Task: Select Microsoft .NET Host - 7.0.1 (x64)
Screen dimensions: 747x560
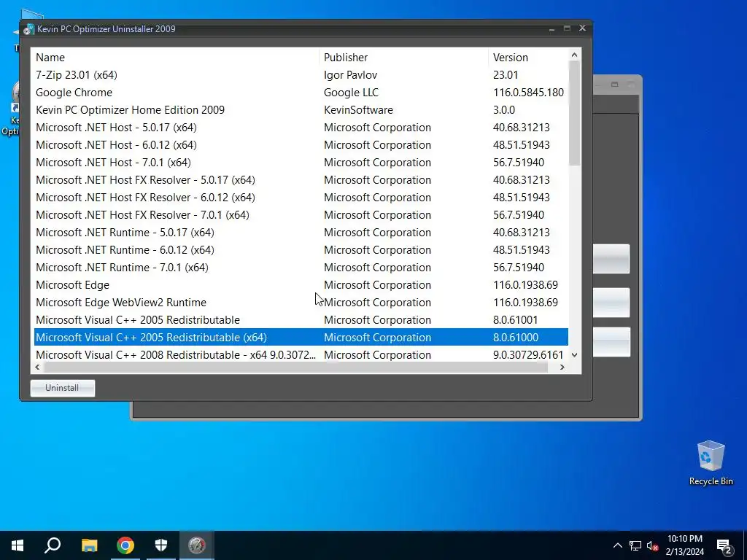Action: point(301,163)
